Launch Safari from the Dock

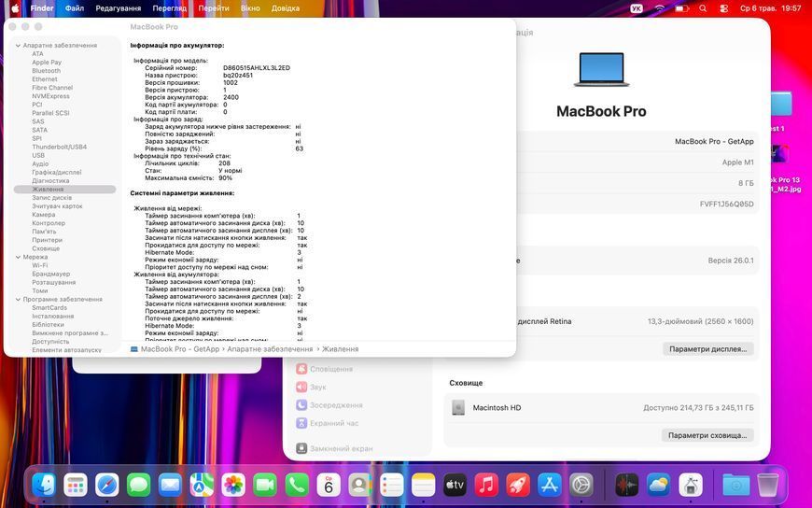point(107,486)
